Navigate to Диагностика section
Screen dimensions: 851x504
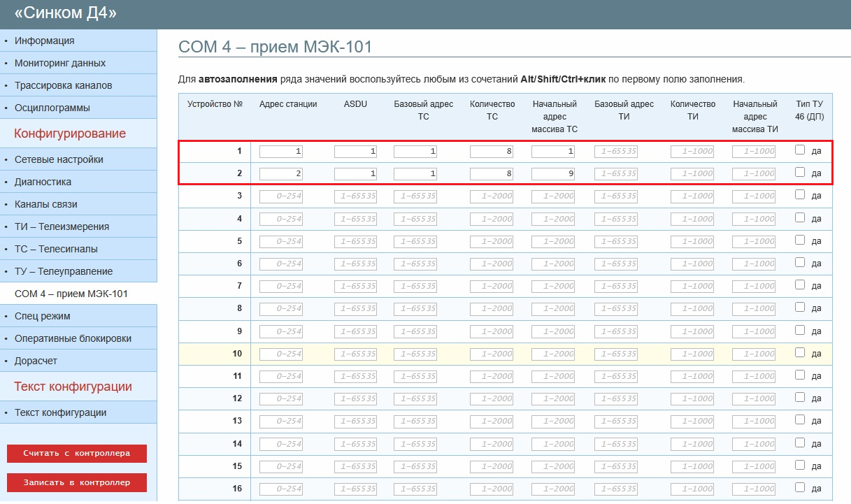[43, 182]
